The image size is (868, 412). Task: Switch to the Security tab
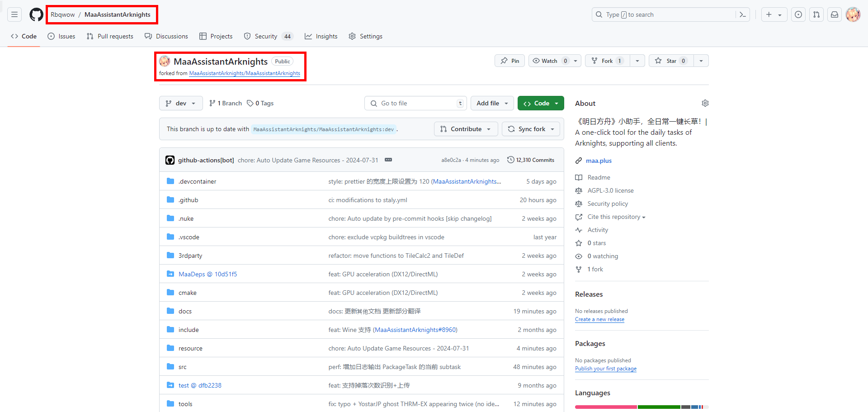269,36
